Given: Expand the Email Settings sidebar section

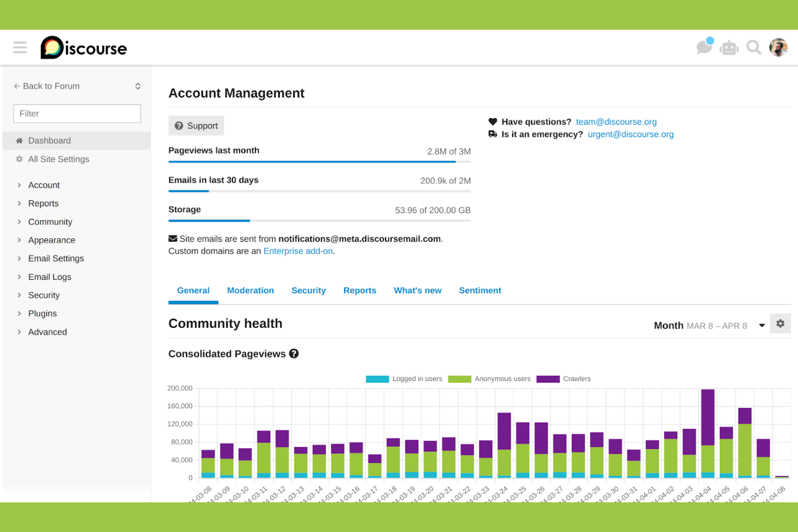Looking at the screenshot, I should click(x=56, y=259).
